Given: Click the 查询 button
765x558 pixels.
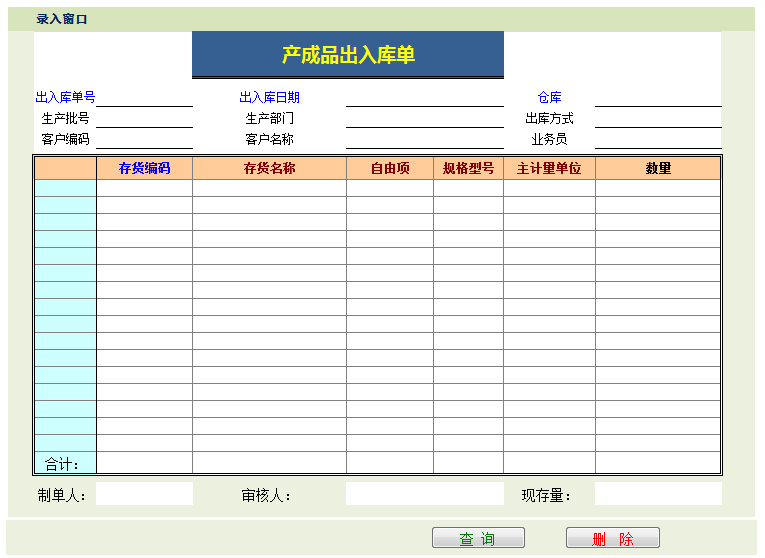Looking at the screenshot, I should (x=478, y=538).
